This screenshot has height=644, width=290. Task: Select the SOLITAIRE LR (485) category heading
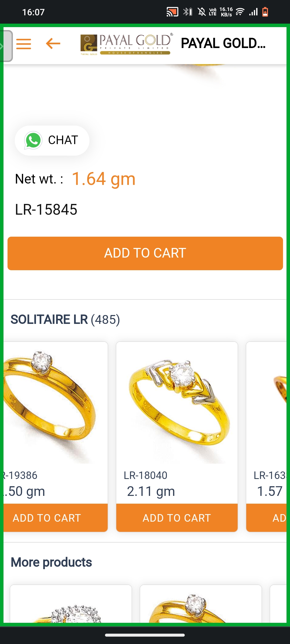click(65, 320)
